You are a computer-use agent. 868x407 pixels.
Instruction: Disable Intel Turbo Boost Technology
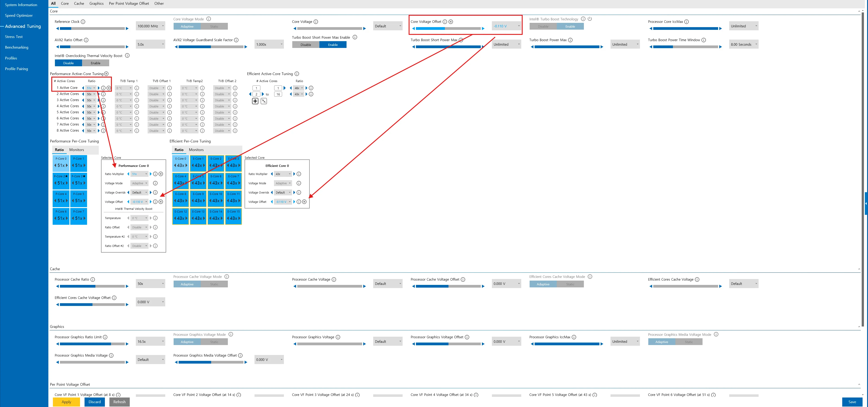543,26
